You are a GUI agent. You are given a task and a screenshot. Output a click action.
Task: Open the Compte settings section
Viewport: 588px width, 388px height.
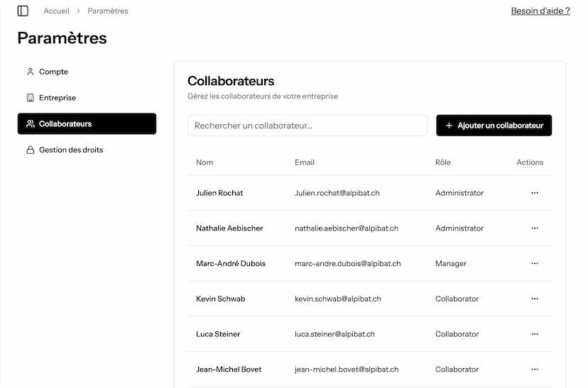pyautogui.click(x=53, y=72)
